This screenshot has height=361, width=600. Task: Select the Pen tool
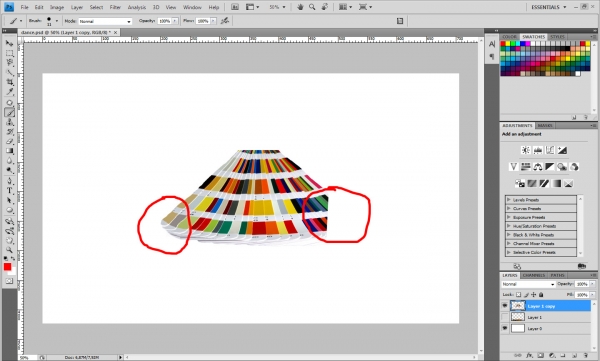(9, 181)
